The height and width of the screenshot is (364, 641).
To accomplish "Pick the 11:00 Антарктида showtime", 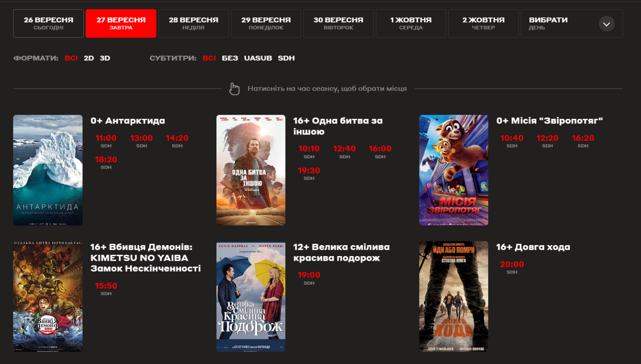I will point(106,138).
